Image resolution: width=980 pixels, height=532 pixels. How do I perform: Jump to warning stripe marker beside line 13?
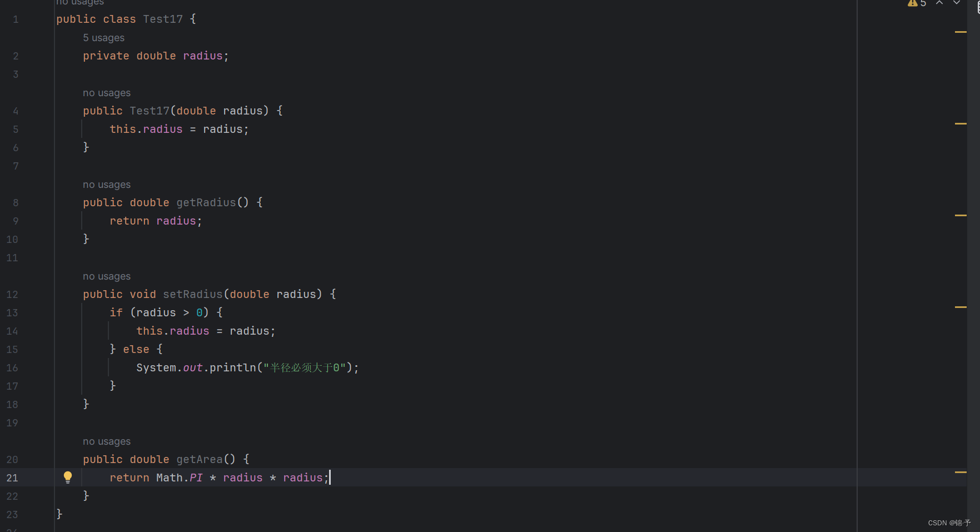(x=961, y=307)
